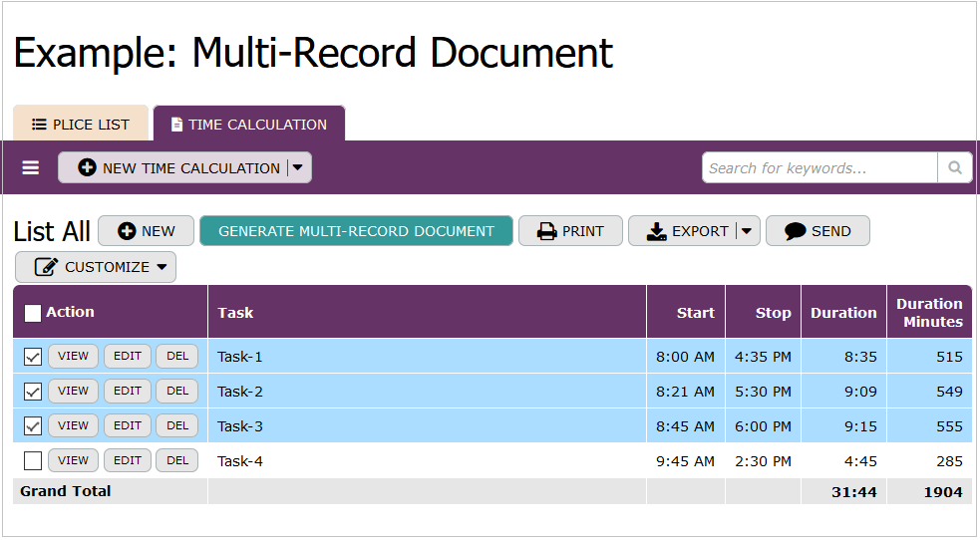Open the hamburger menu icon
Screen dimensions: 980x540
point(31,168)
